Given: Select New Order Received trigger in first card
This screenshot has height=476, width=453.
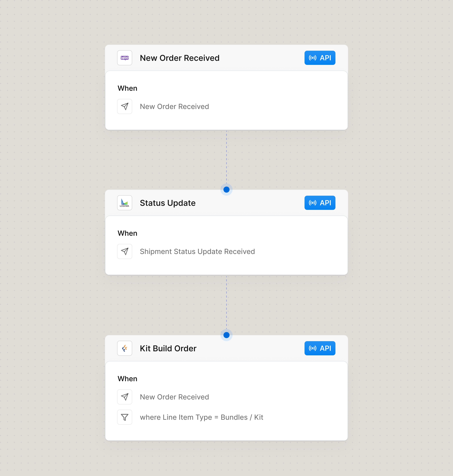Looking at the screenshot, I should pos(174,107).
